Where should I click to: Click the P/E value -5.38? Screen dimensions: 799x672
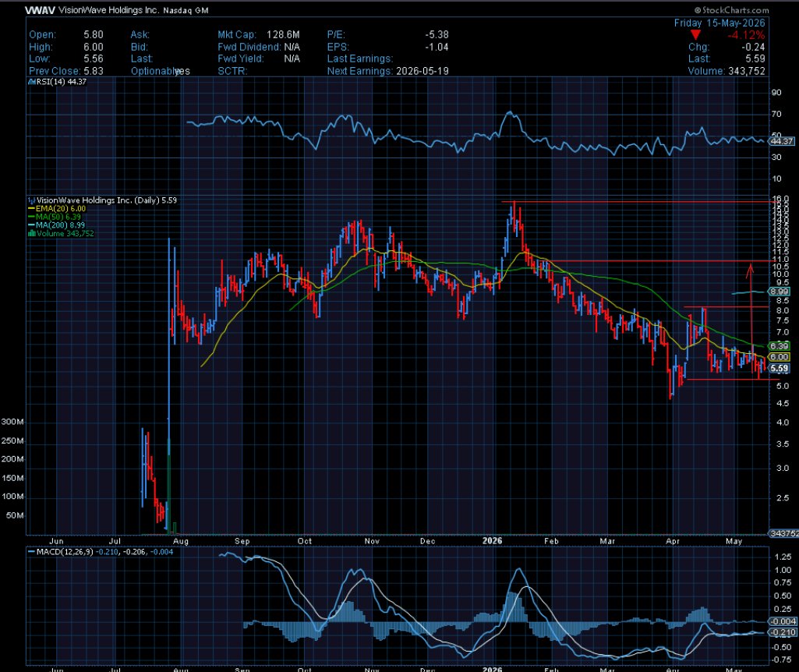click(x=437, y=34)
